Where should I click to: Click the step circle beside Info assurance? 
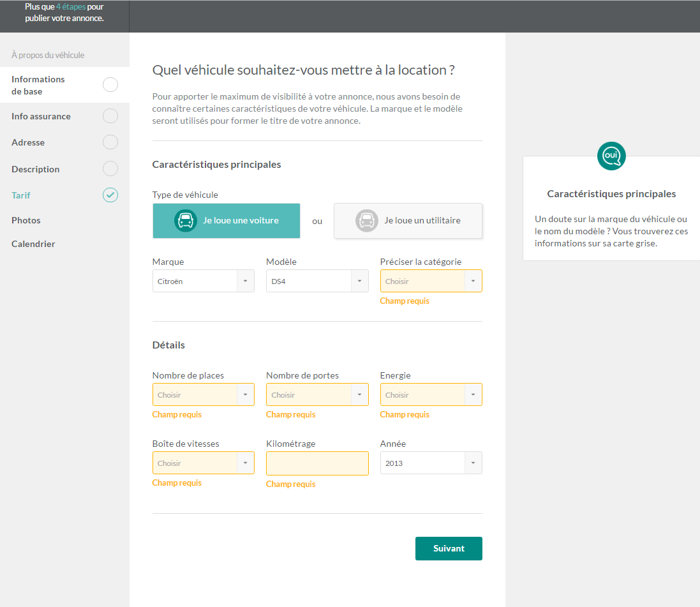(110, 116)
